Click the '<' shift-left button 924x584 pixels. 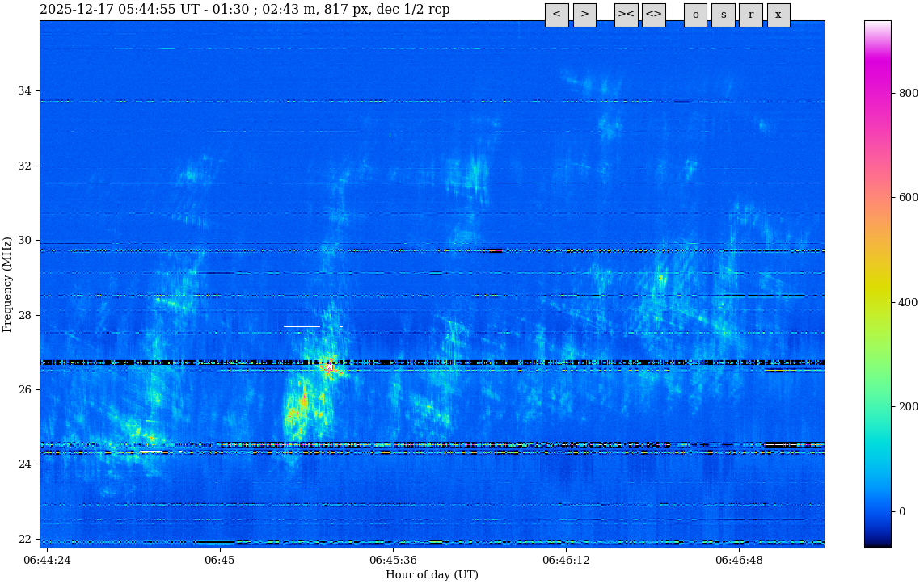pyautogui.click(x=556, y=15)
